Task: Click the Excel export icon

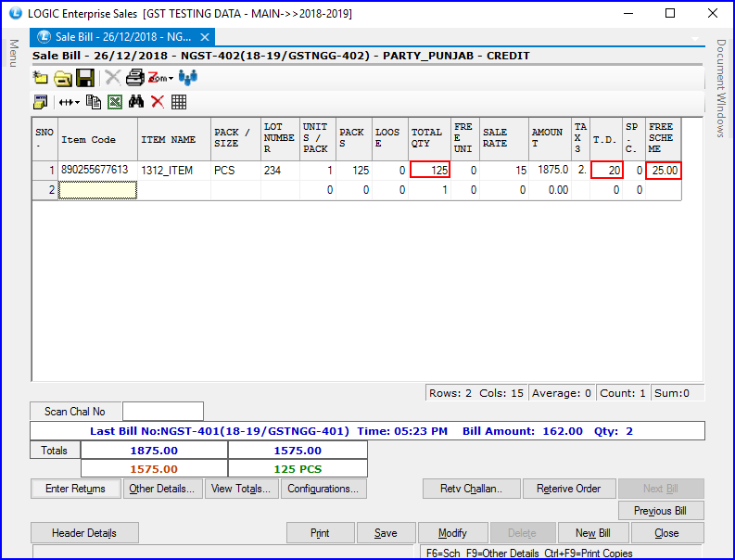Action: click(115, 102)
